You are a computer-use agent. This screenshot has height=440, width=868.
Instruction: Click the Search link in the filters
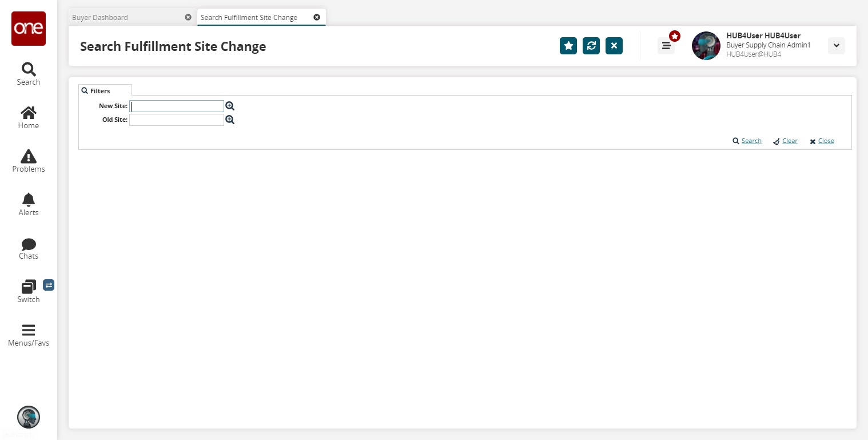click(x=751, y=141)
